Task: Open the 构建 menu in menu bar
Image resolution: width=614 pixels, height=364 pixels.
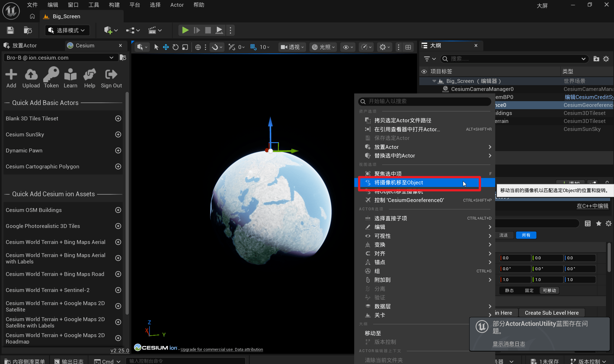Action: point(114,5)
